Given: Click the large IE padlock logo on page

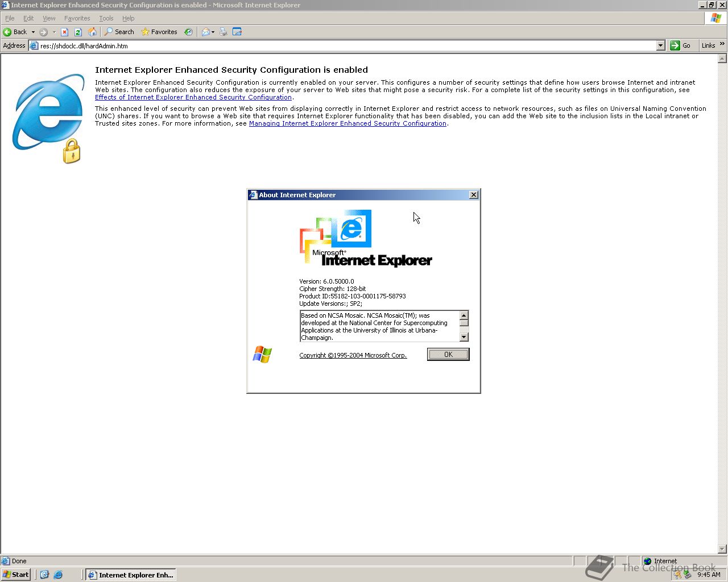Looking at the screenshot, I should (48, 118).
